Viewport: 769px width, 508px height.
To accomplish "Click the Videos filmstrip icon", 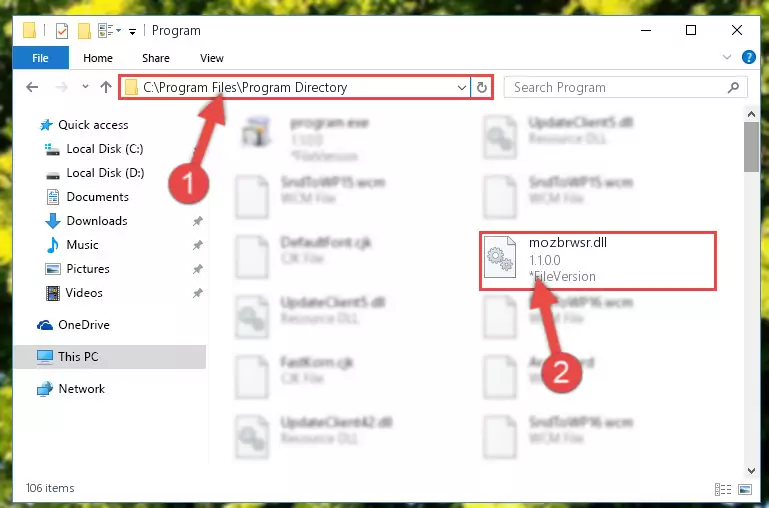I will coord(52,293).
